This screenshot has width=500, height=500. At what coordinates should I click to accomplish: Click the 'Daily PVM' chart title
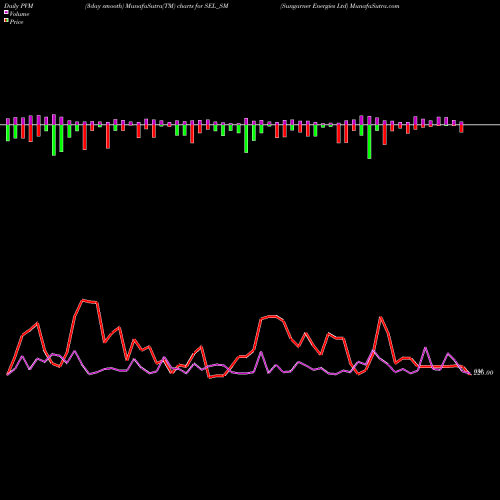(x=19, y=6)
